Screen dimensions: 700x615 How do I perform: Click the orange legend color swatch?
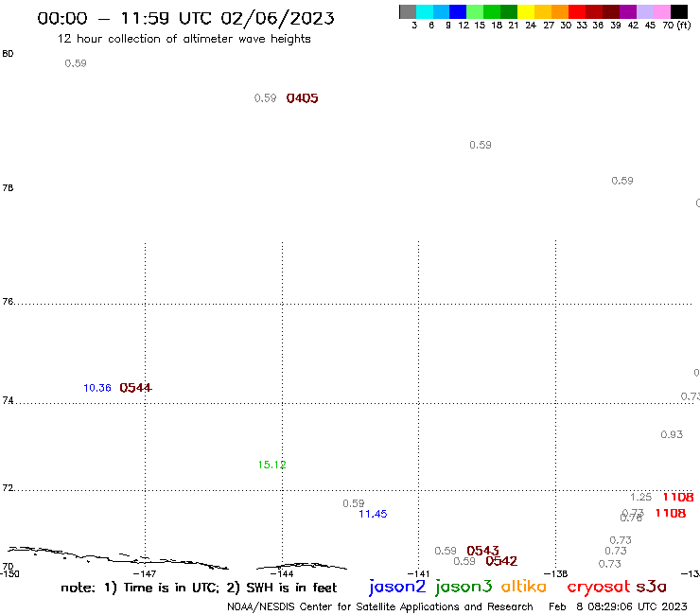[560, 11]
